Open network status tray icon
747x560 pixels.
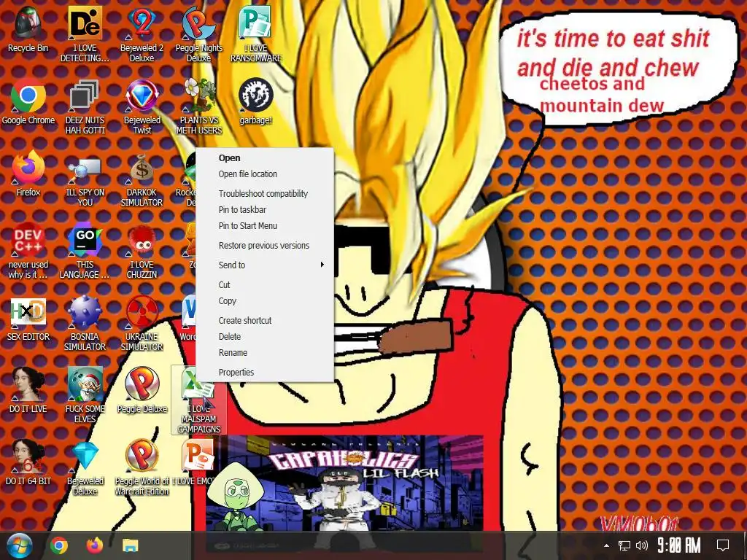(x=624, y=545)
